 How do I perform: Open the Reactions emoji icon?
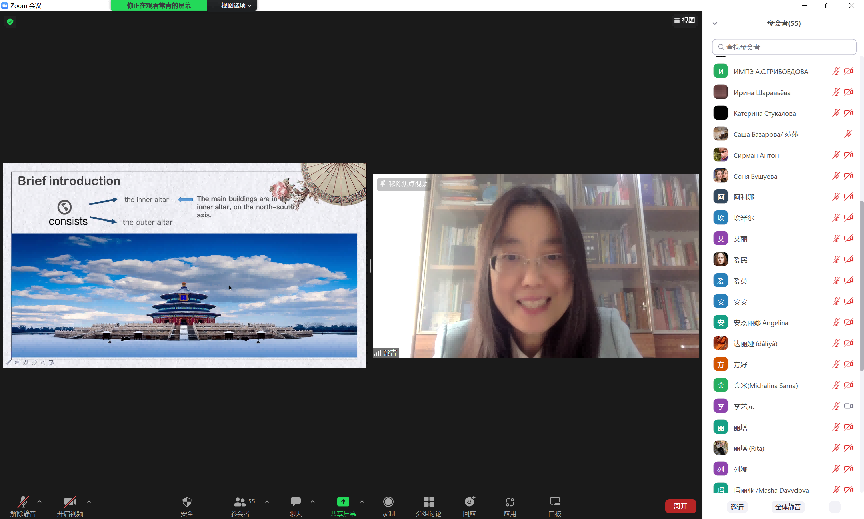tap(469, 502)
